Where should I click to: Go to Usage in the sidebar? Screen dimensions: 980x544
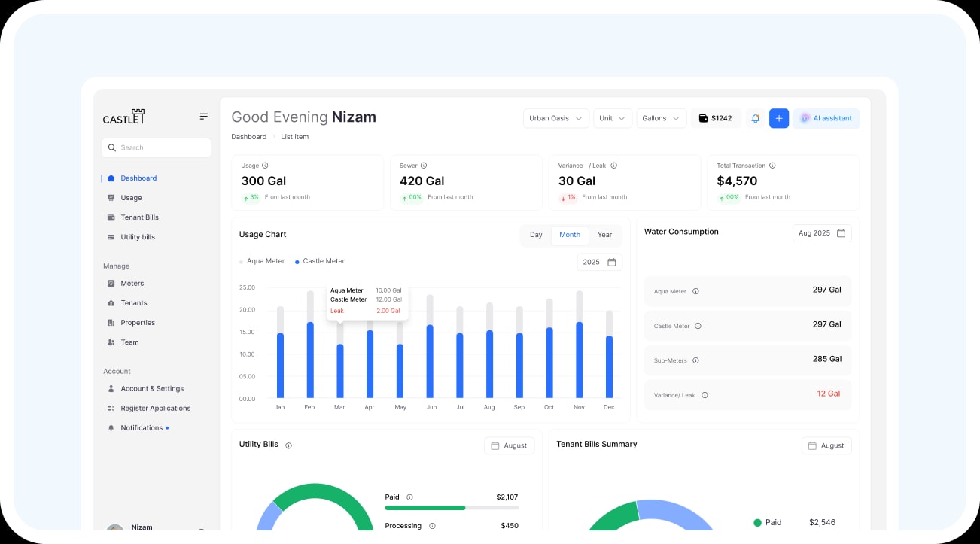click(131, 198)
